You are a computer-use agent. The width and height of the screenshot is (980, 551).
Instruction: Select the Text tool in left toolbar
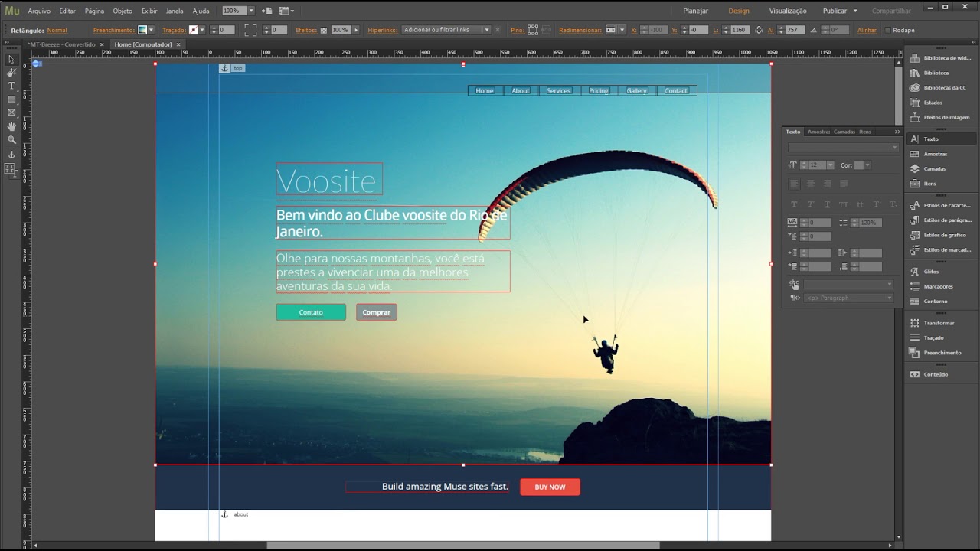(x=11, y=86)
